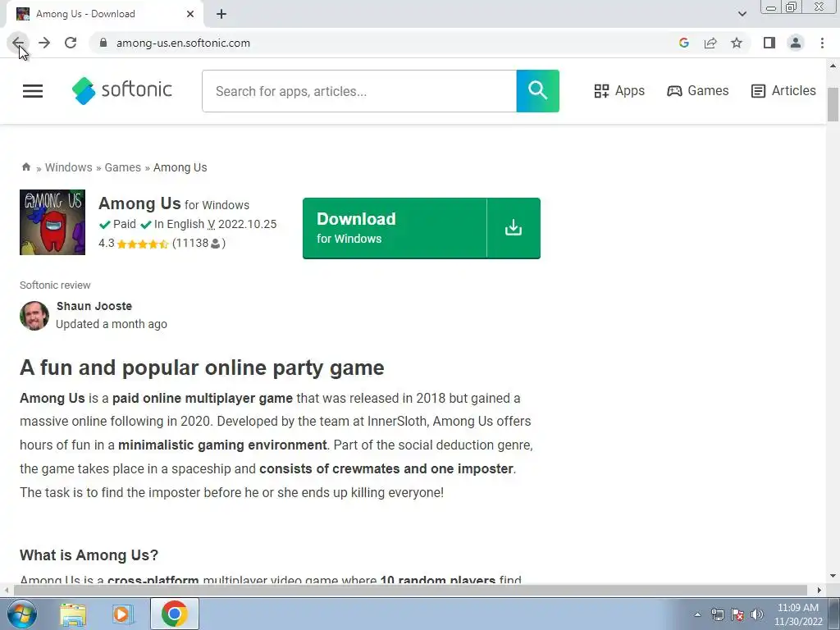Screen dimensions: 840x630
Task: Open the Chrome three-dot menu
Action: tap(822, 43)
